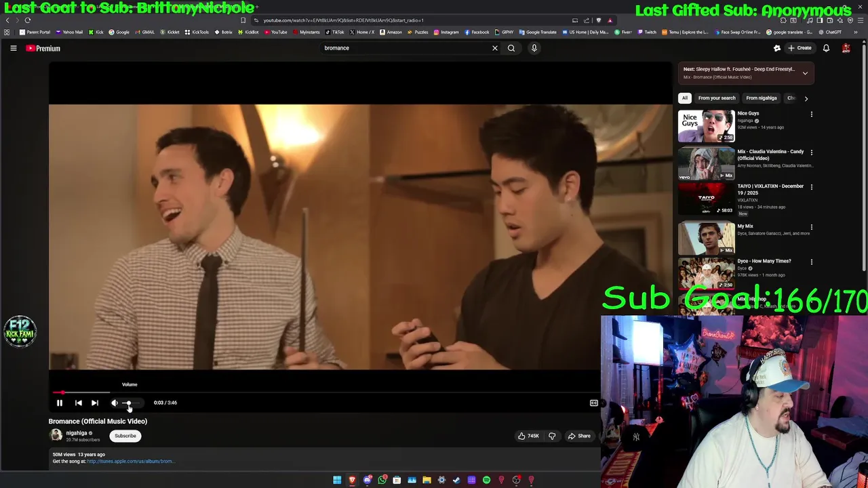Reload the page in browser toolbar

click(x=28, y=20)
